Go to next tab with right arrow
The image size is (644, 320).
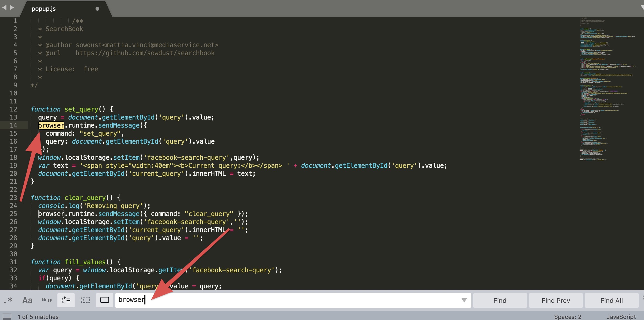tap(12, 8)
